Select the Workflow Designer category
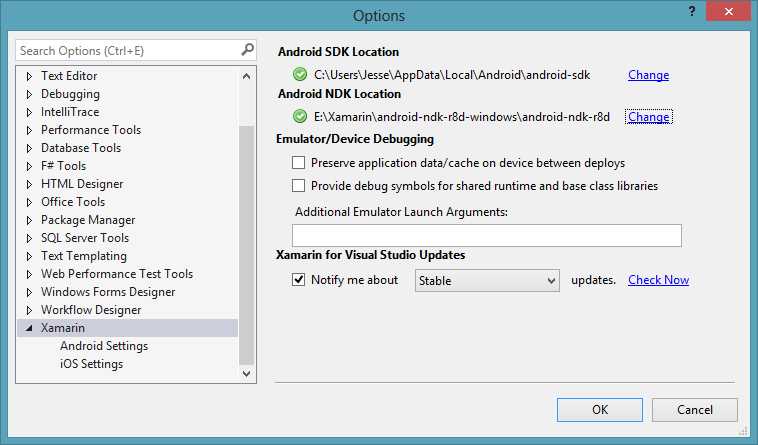Image resolution: width=758 pixels, height=445 pixels. [x=91, y=310]
